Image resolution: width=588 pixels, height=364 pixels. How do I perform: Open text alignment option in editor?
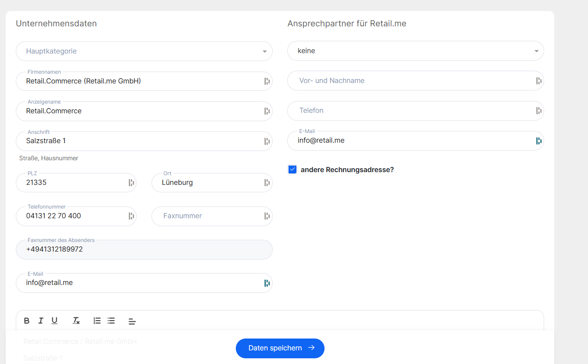point(132,321)
